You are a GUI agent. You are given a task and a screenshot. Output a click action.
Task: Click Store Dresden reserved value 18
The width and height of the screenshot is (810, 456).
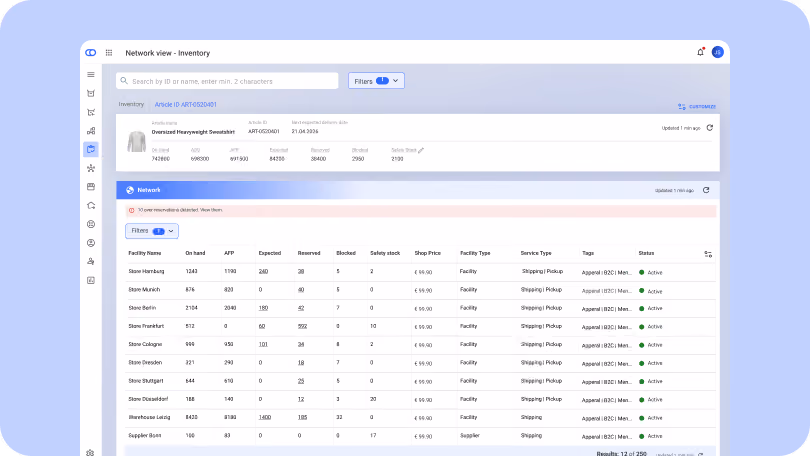pyautogui.click(x=301, y=363)
